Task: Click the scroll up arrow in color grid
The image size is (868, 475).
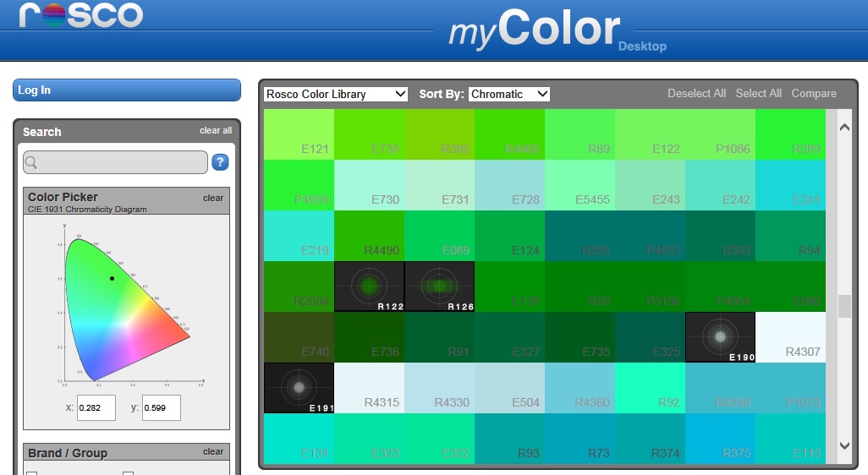Action: tap(844, 127)
